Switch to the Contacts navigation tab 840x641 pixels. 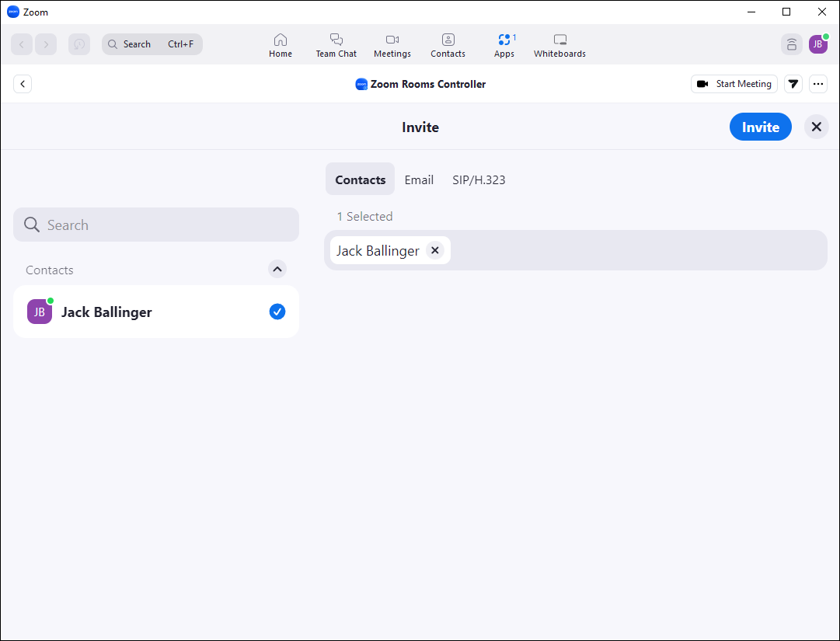(448, 46)
